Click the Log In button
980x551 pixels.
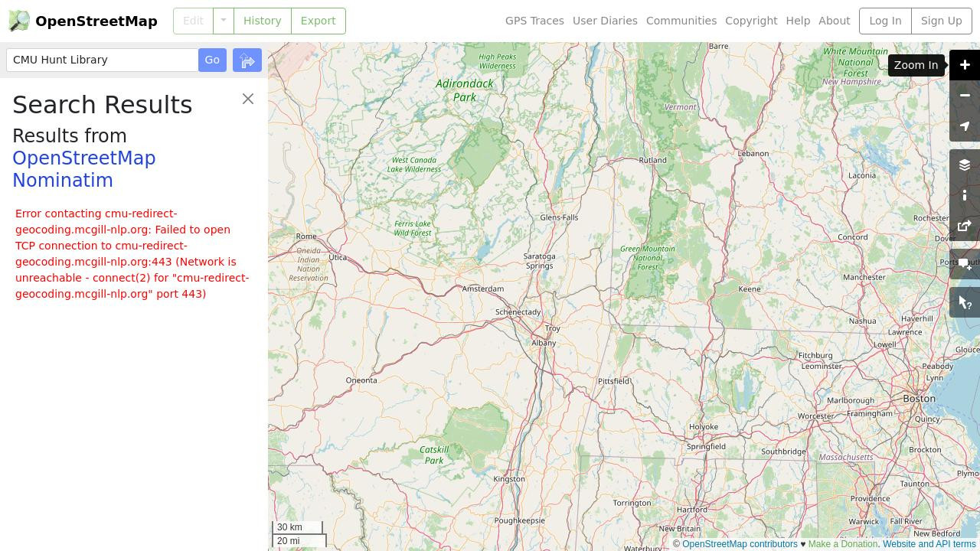(885, 21)
